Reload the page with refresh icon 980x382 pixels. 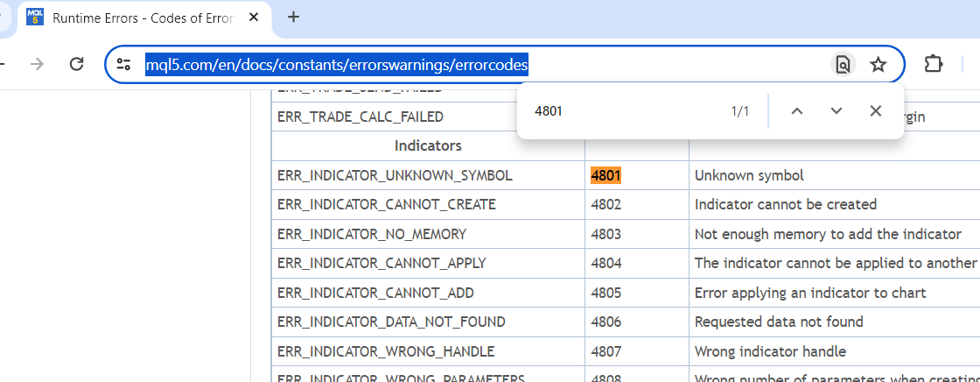click(76, 64)
